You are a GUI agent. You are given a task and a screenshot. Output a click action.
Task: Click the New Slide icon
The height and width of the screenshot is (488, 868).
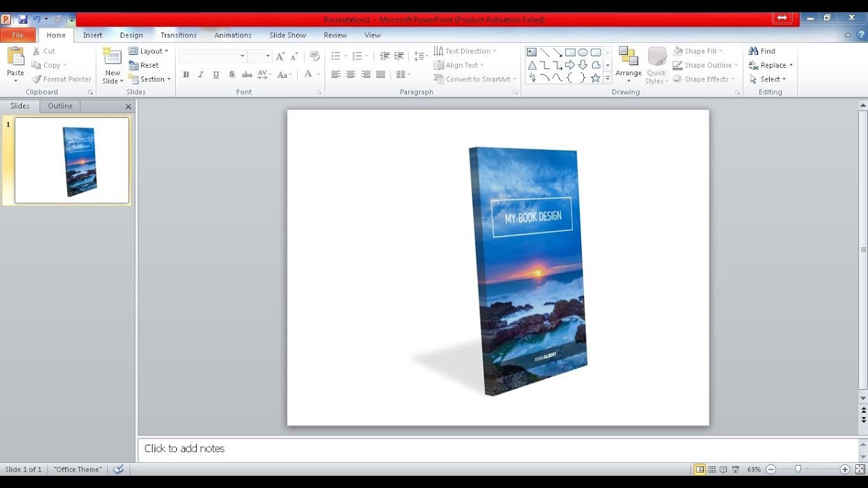click(x=112, y=58)
